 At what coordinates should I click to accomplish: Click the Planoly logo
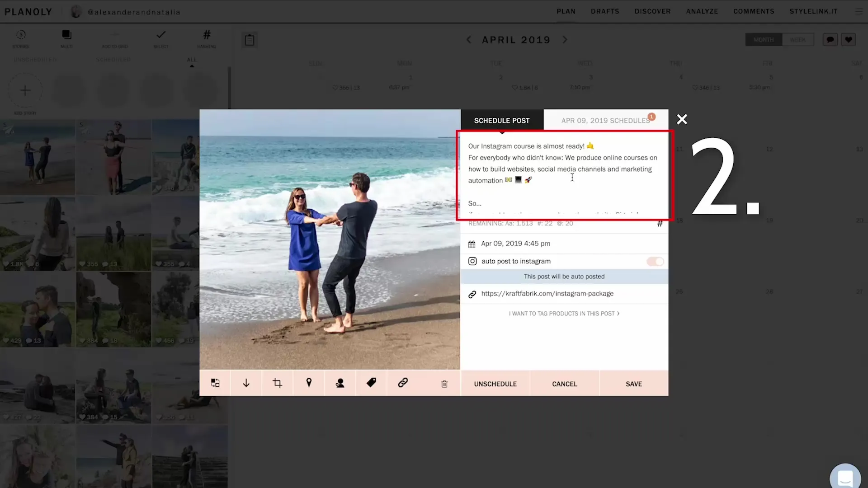point(28,12)
